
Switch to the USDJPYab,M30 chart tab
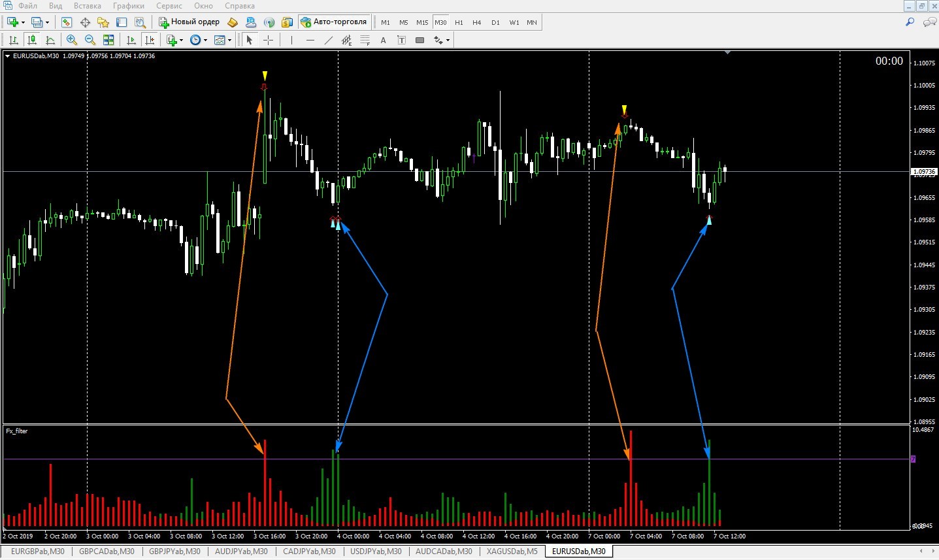[376, 552]
